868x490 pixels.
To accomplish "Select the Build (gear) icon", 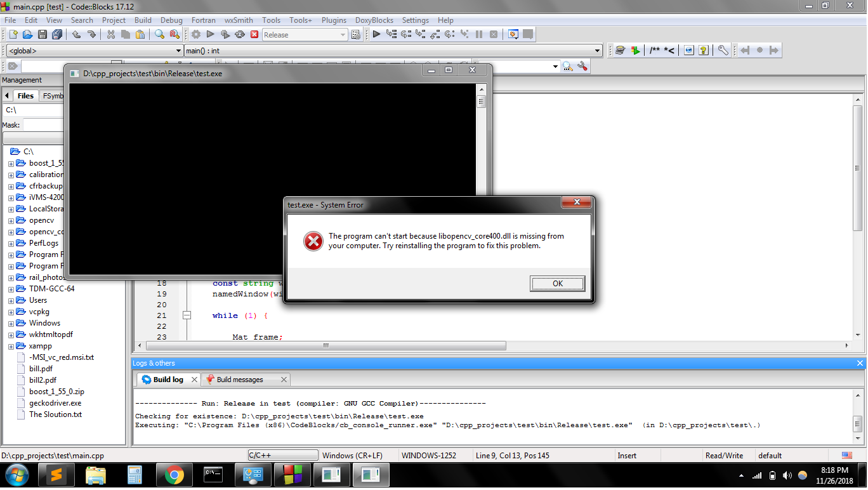I will 196,34.
